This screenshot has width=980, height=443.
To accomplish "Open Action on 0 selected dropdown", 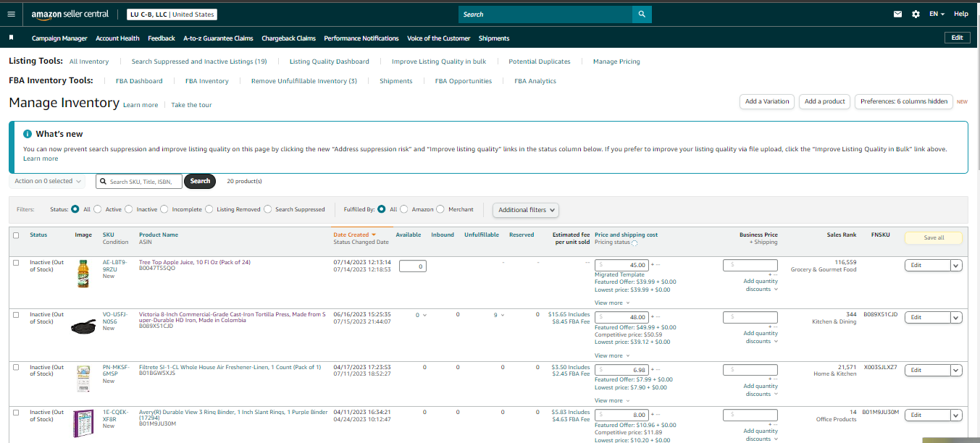I will (x=48, y=181).
